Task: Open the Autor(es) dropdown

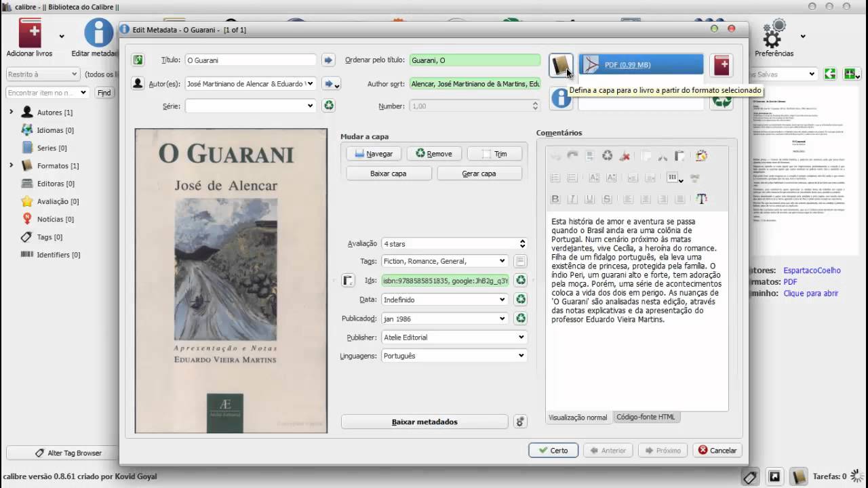Action: (x=311, y=84)
